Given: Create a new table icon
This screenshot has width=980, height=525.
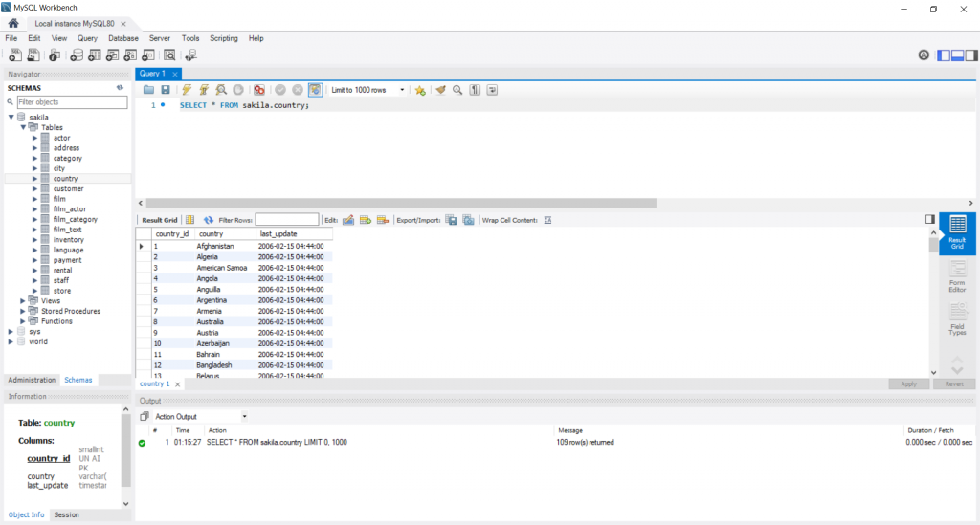Looking at the screenshot, I should coord(95,55).
